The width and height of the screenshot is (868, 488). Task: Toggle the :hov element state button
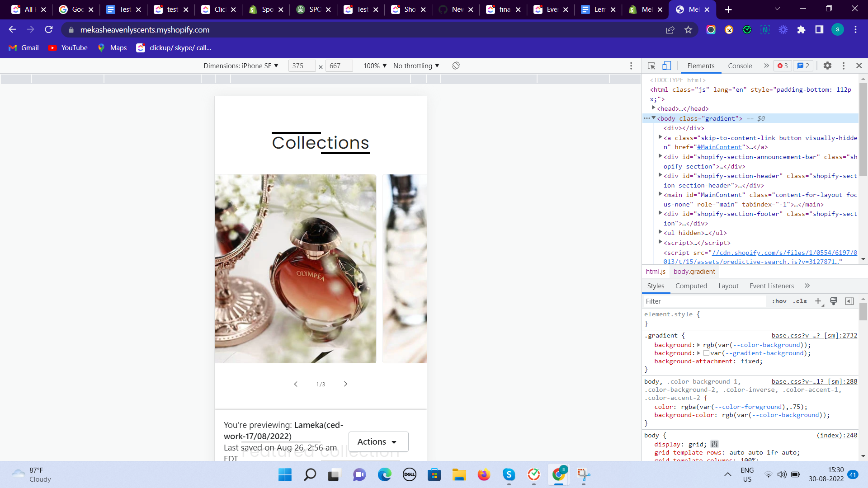779,301
